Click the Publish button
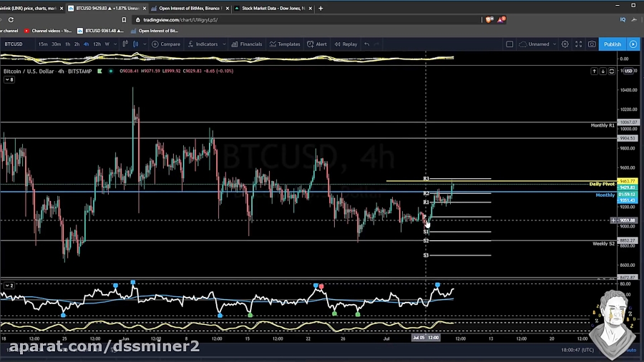The image size is (644, 362). 613,44
